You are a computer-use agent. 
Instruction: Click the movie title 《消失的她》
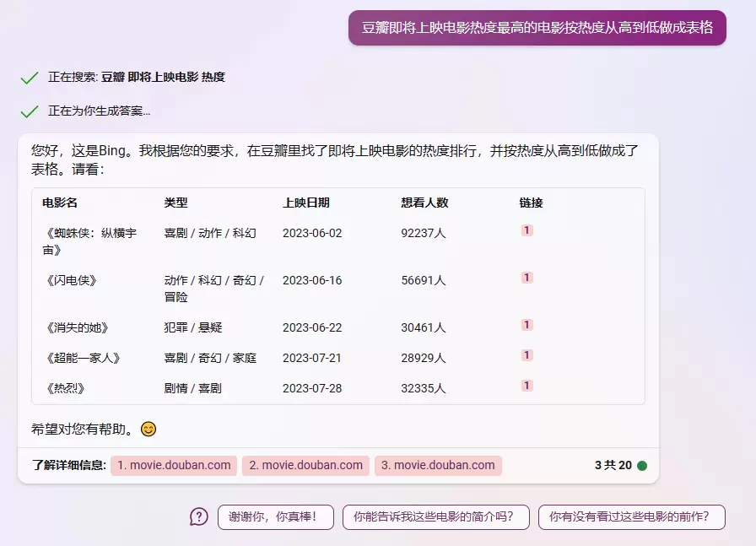[x=78, y=327]
